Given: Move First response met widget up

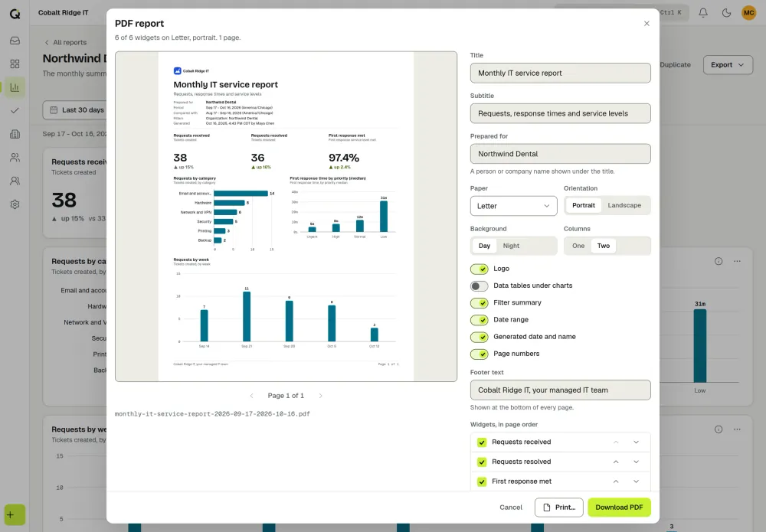Looking at the screenshot, I should tap(616, 481).
